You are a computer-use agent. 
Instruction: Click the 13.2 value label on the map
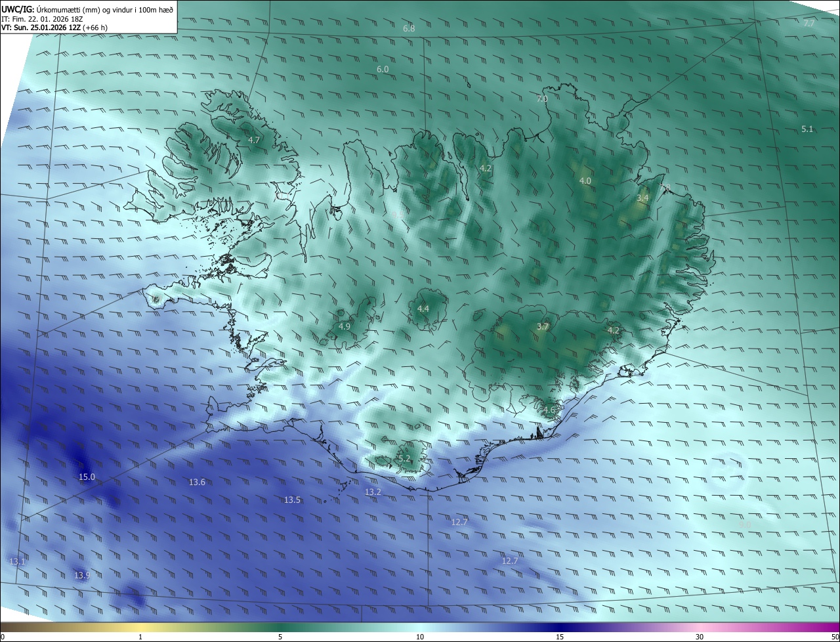click(373, 492)
